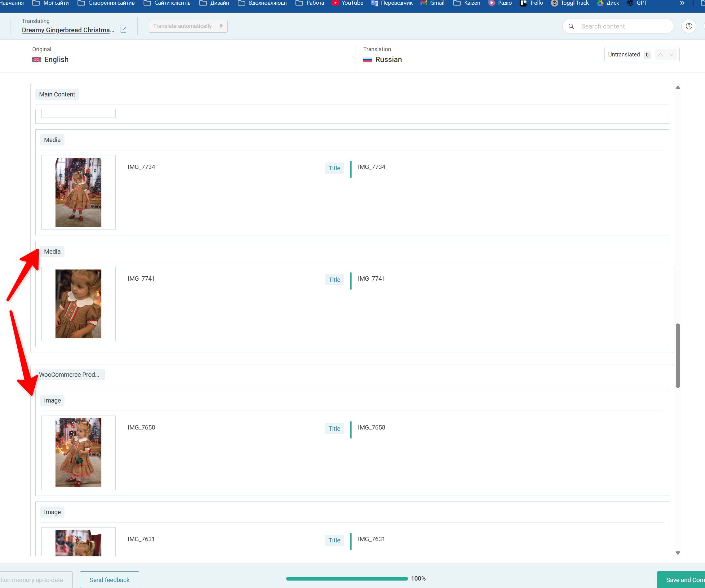Click the external link icon beside post title

(x=123, y=30)
